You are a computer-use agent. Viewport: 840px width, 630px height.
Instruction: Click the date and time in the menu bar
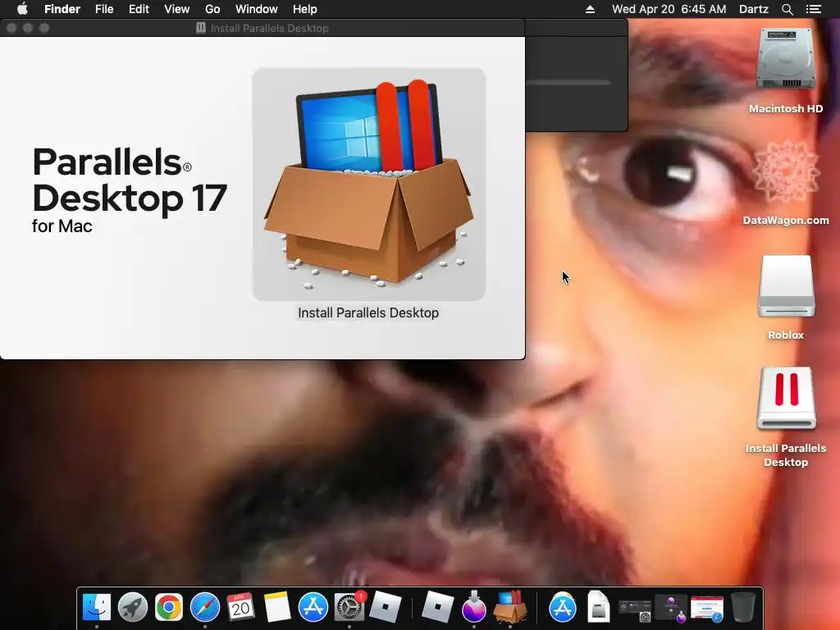pos(669,9)
